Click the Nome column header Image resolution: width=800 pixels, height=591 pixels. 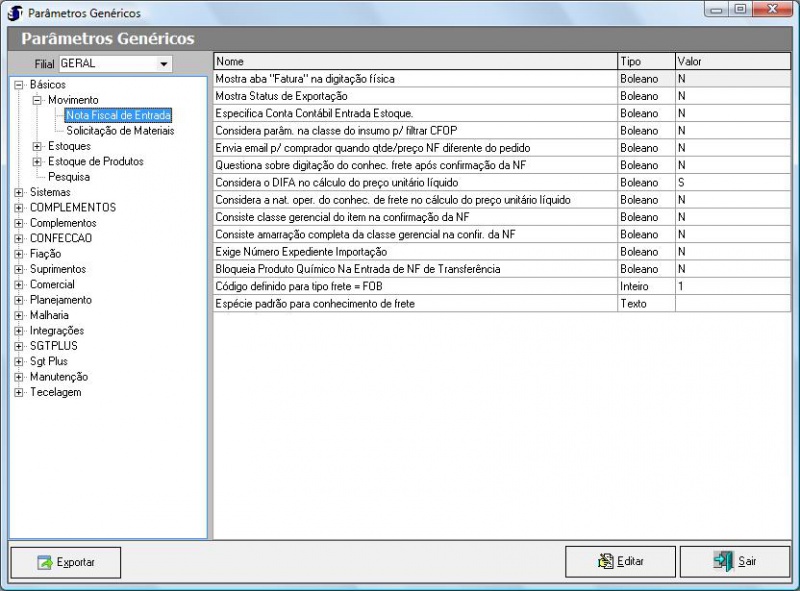415,61
